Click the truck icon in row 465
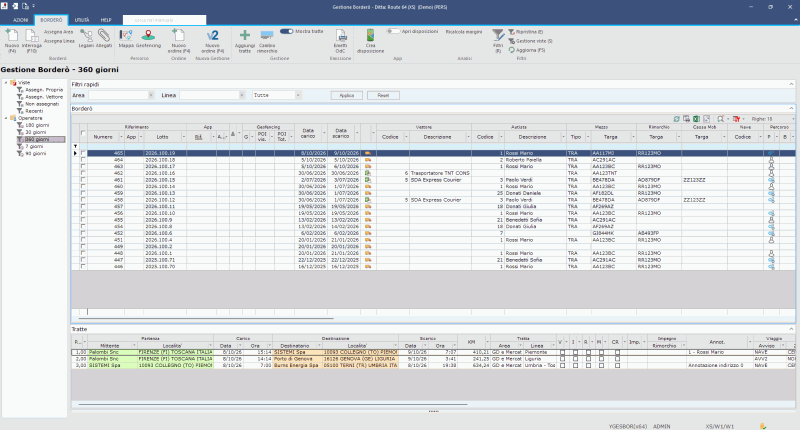800x430 pixels. click(367, 153)
